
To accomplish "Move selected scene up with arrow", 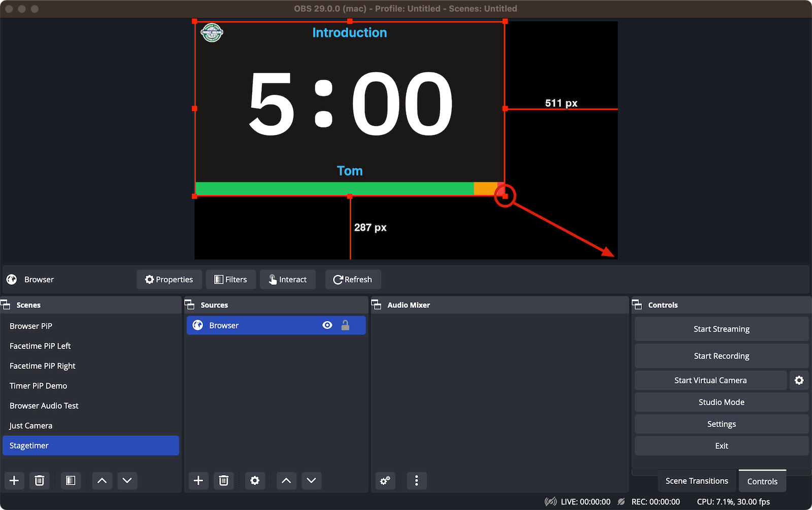I will click(x=102, y=481).
